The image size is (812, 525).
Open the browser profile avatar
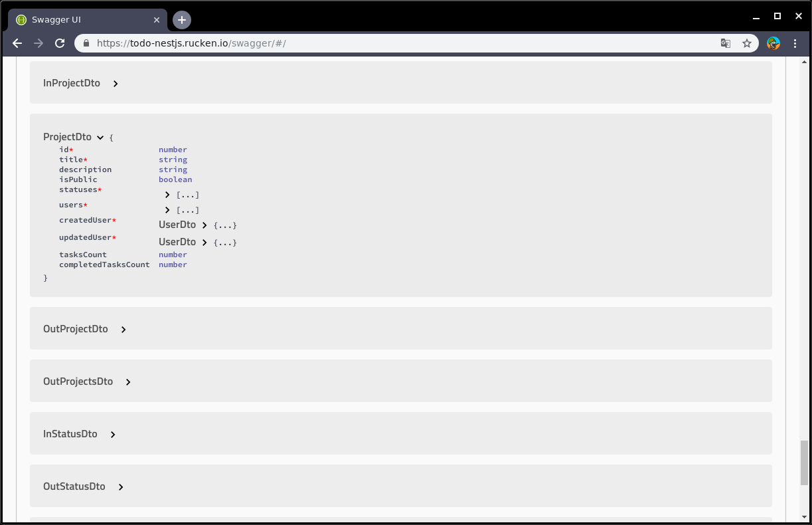(x=773, y=43)
